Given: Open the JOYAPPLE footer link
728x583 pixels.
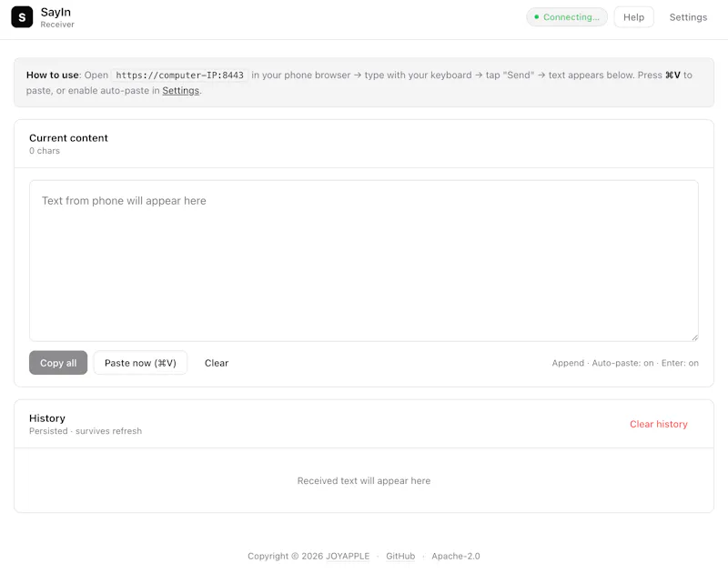Looking at the screenshot, I should click(348, 556).
